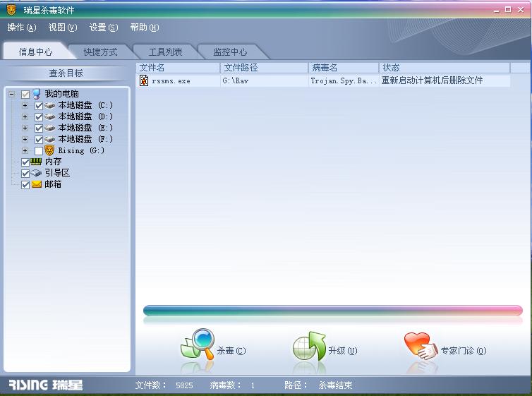Click the disk icon for 引导区

pyautogui.click(x=36, y=173)
